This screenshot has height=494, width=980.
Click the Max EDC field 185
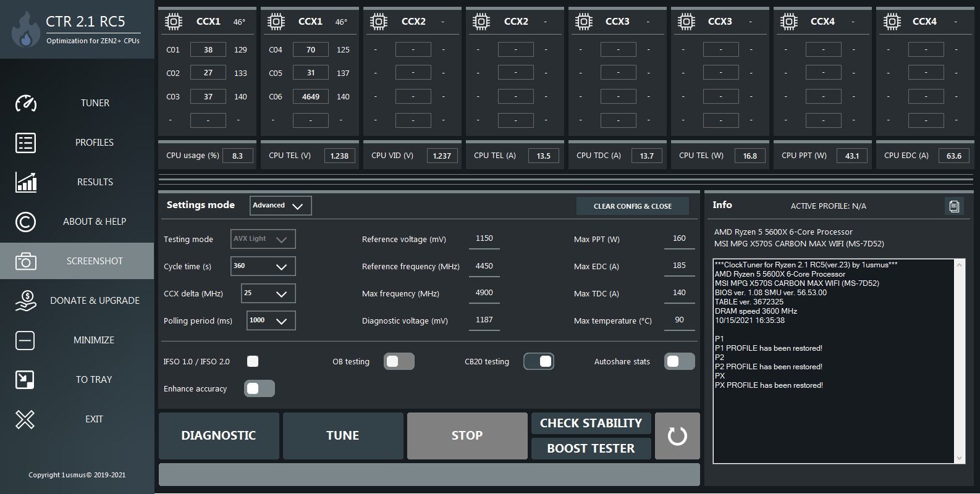[679, 266]
